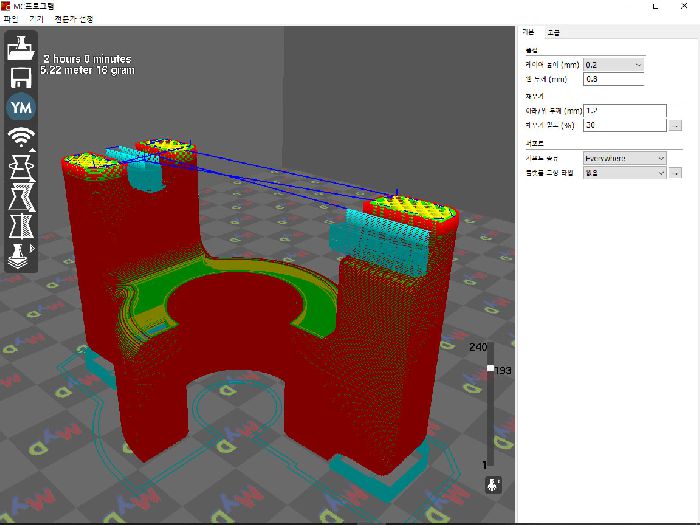Switch to the 고급 (Advanced) tab

553,33
